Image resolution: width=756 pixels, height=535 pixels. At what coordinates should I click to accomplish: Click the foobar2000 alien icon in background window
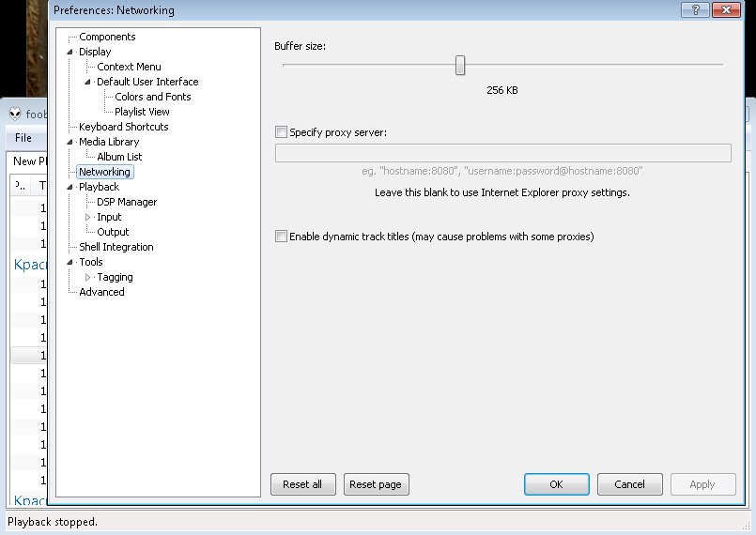point(15,114)
